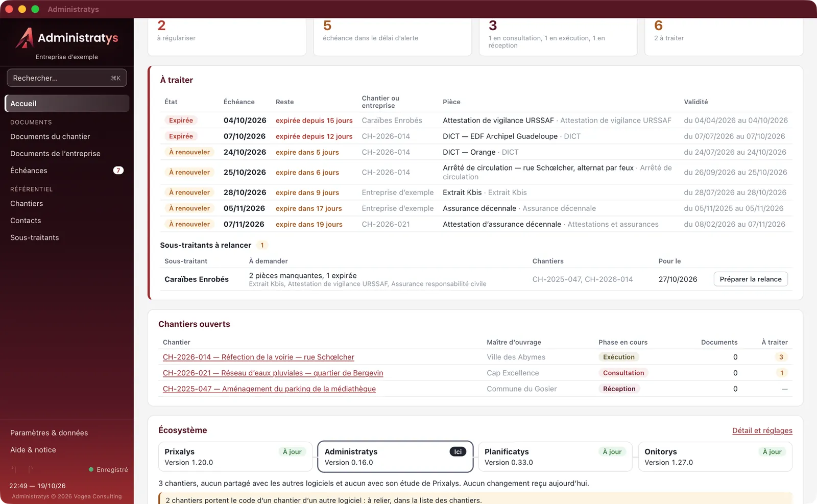Click the À jour badge on Onitorys card
Viewport: 817px width, 504px height.
point(772,451)
